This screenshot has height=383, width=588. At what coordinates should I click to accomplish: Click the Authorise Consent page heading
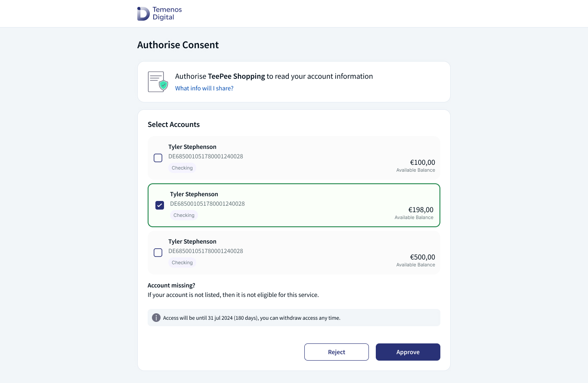coord(178,45)
